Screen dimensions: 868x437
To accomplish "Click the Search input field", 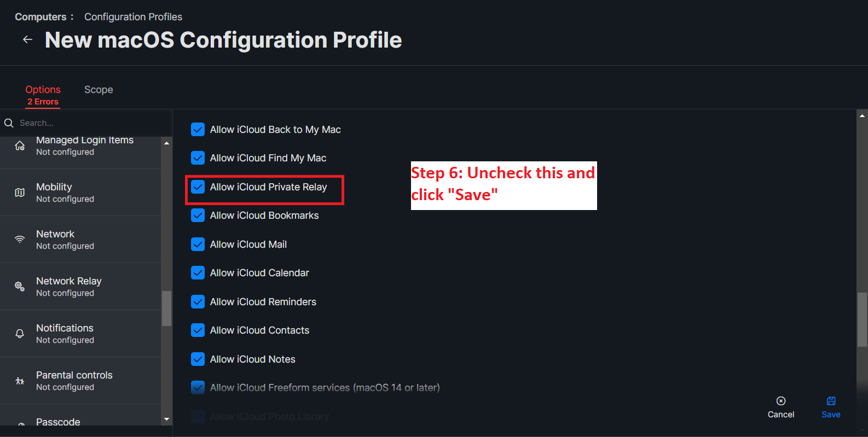I will pyautogui.click(x=88, y=123).
